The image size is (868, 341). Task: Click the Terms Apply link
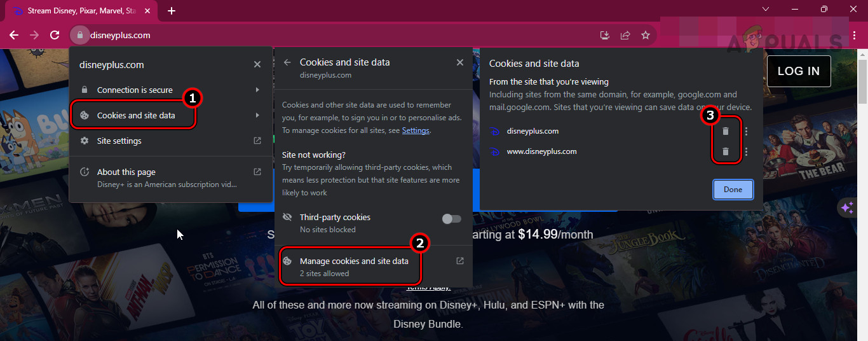[x=429, y=288]
